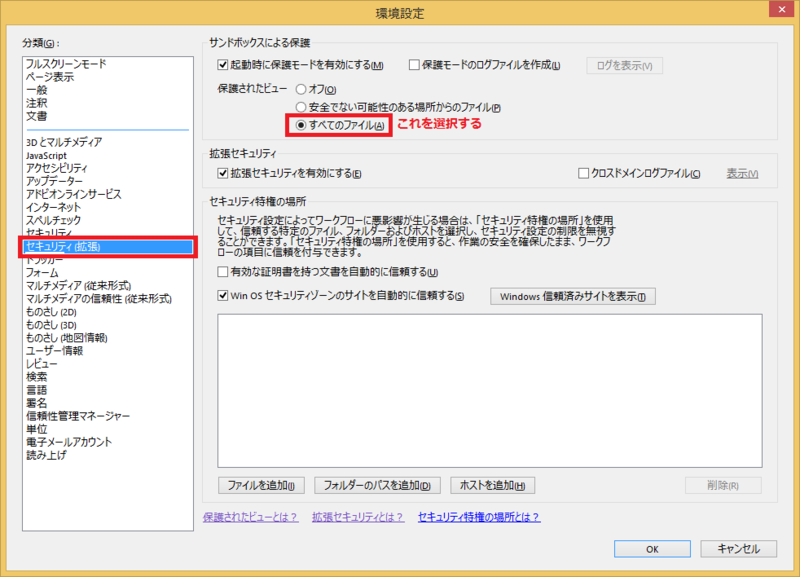The image size is (800, 577).
Task: Click フォルダーのパスを追加 button
Action: pyautogui.click(x=377, y=485)
